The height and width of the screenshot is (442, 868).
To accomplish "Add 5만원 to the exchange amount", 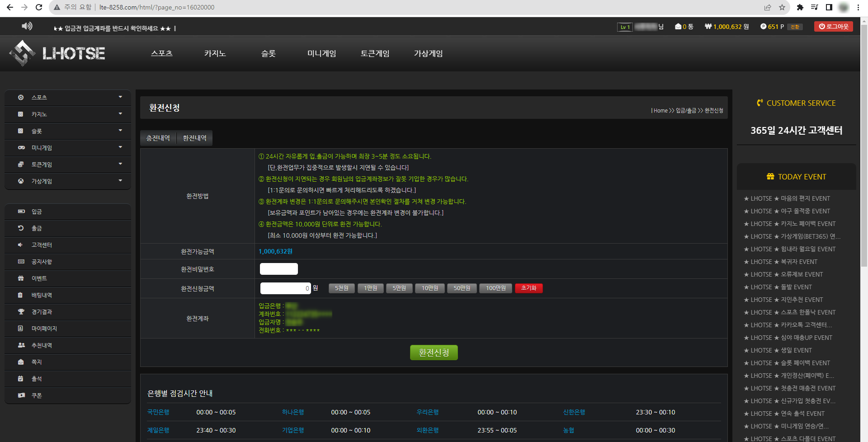I will point(399,288).
